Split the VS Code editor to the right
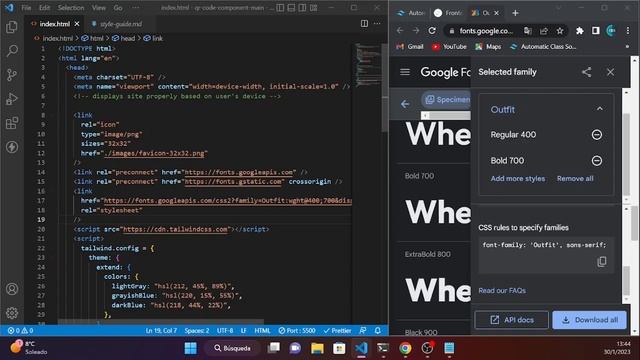The image size is (640, 360). [364, 24]
